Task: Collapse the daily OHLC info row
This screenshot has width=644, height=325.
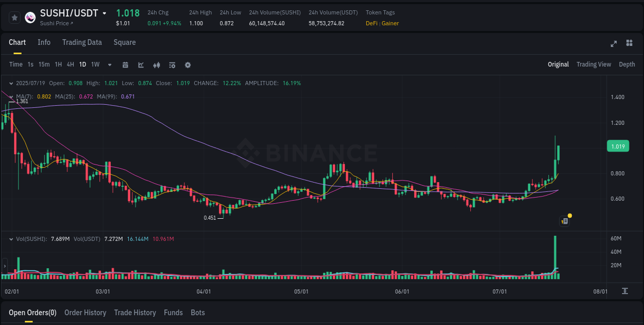Action: coord(11,83)
